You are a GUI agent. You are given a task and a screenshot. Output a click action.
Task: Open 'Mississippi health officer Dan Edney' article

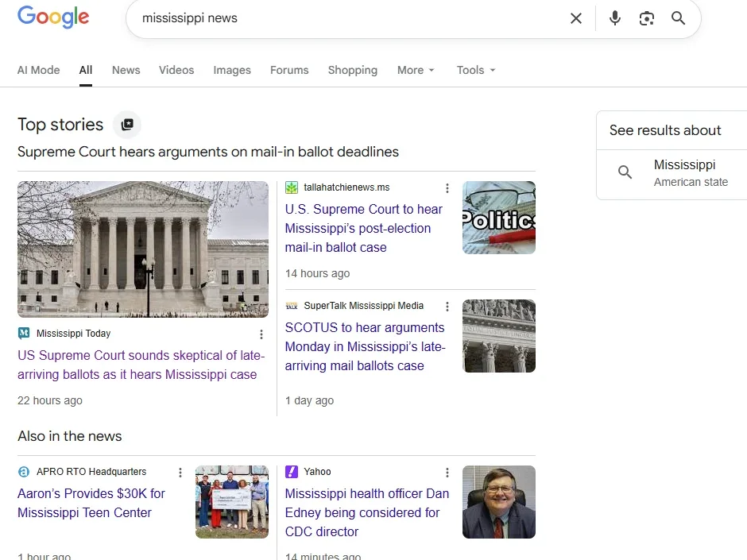[x=367, y=512]
